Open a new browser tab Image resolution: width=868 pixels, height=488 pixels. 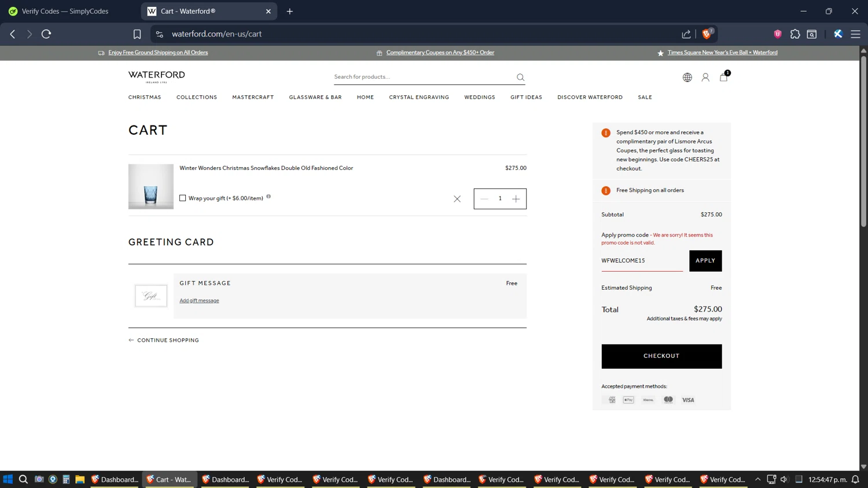(x=290, y=11)
